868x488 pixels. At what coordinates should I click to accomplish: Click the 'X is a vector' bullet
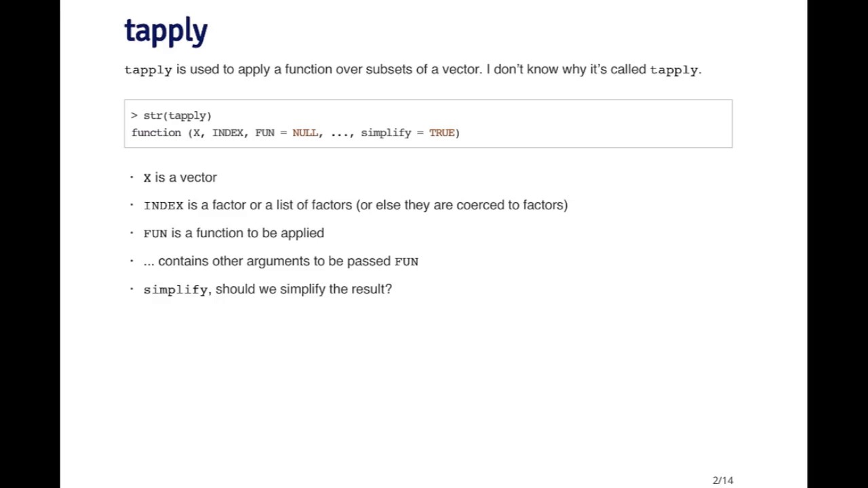180,178
